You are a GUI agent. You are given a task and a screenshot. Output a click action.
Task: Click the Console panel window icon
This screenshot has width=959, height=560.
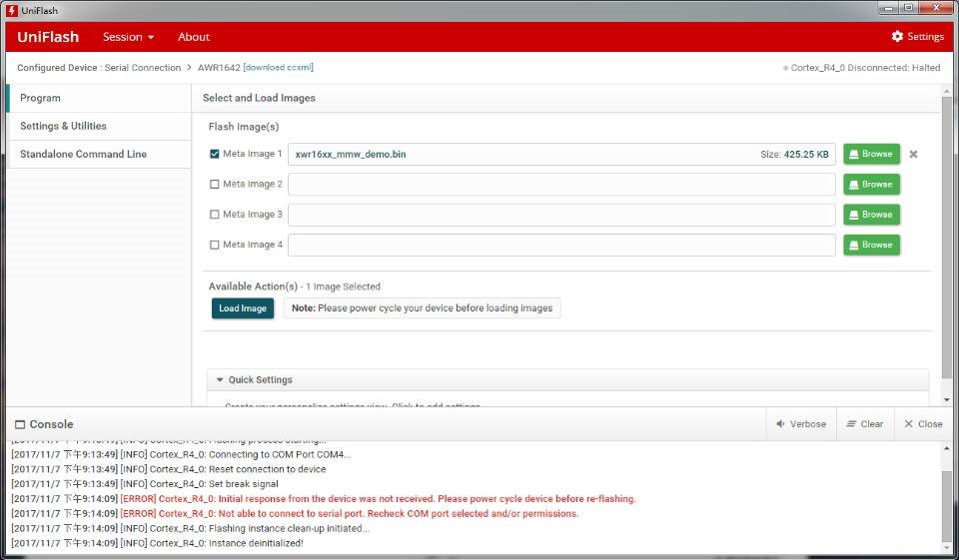pos(20,424)
